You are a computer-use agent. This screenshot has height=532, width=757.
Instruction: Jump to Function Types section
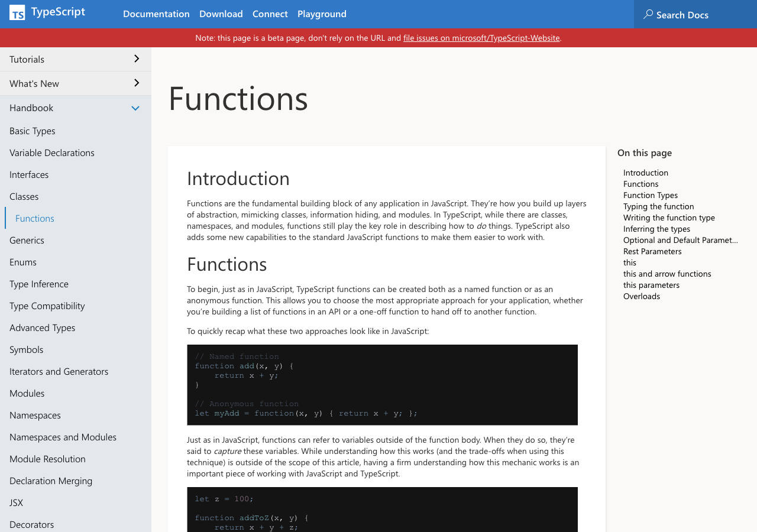(x=651, y=195)
